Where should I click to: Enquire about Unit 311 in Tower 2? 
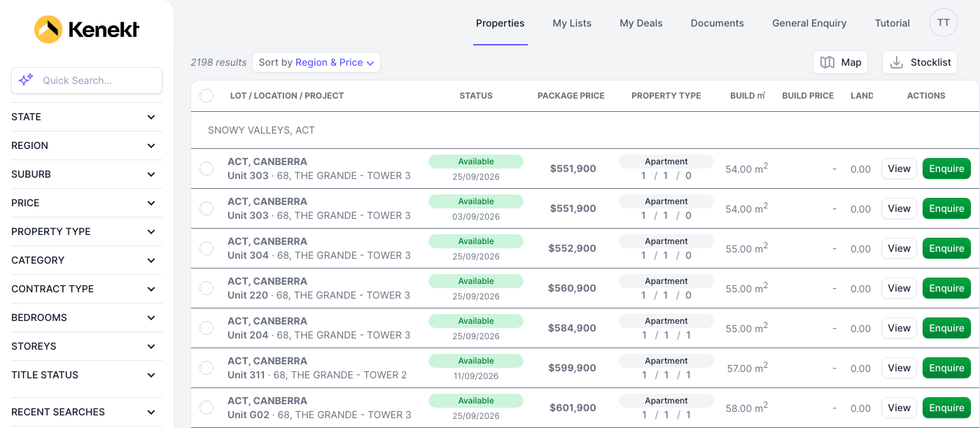946,368
